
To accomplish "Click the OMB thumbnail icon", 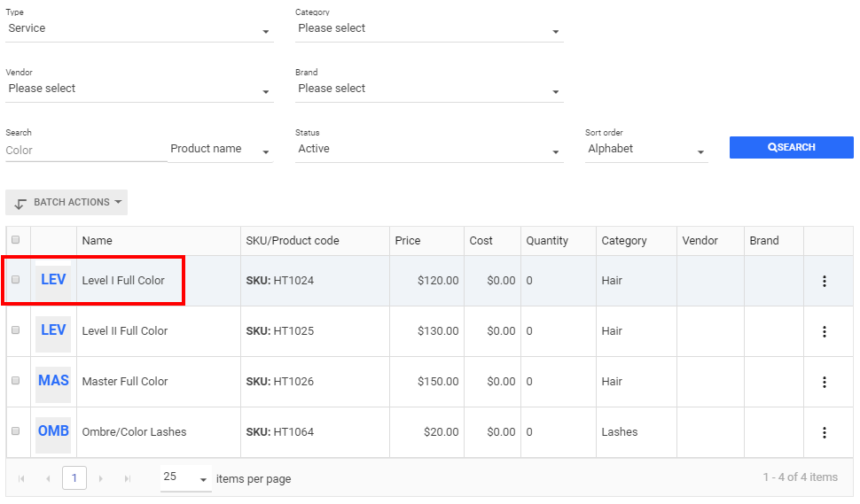I will 53,432.
